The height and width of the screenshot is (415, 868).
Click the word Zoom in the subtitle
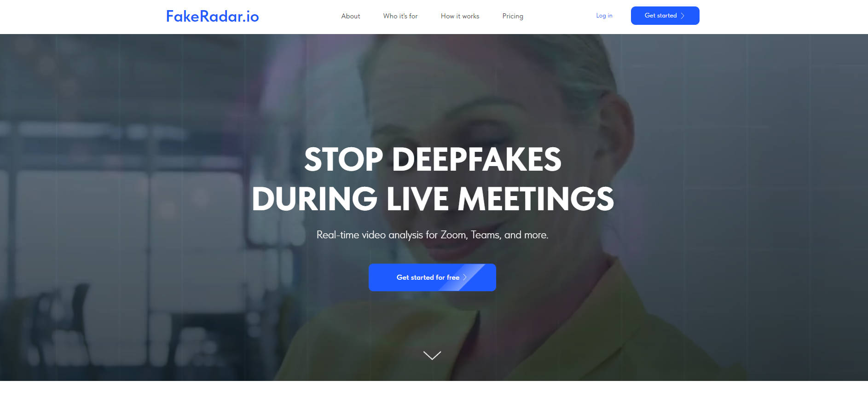[453, 235]
